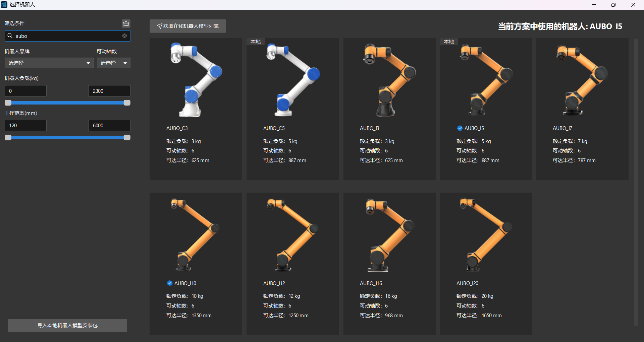Click the app icon in the title bar
644x342 pixels.
pos(4,5)
